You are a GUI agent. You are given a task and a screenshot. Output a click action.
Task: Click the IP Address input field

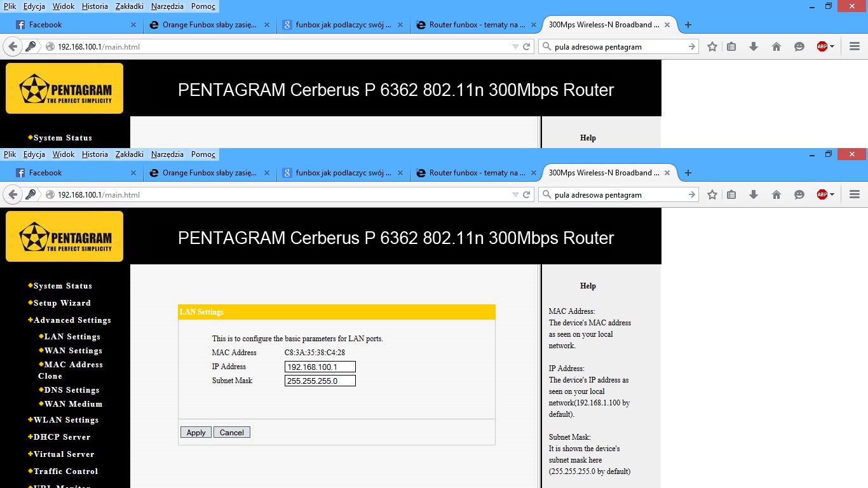coord(320,367)
